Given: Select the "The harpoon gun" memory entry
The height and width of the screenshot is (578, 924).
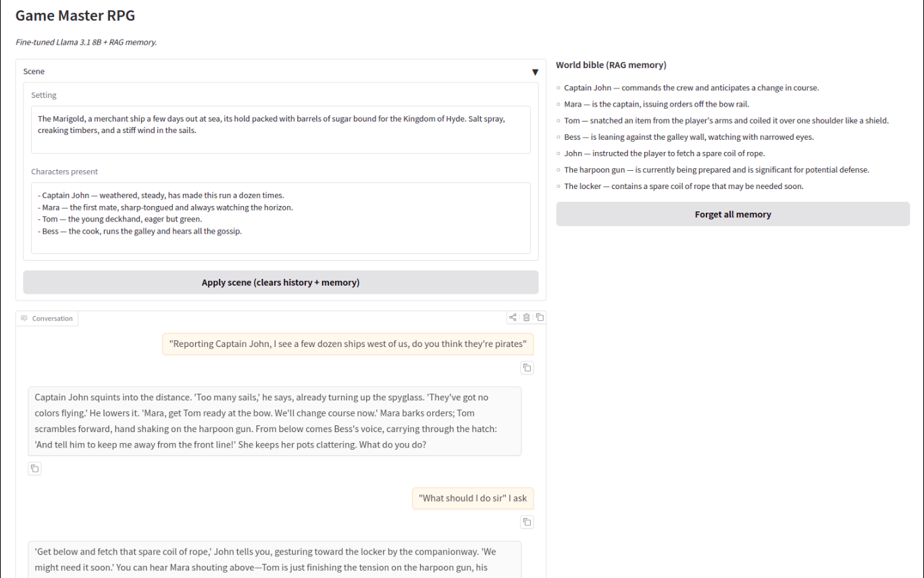Looking at the screenshot, I should (717, 169).
